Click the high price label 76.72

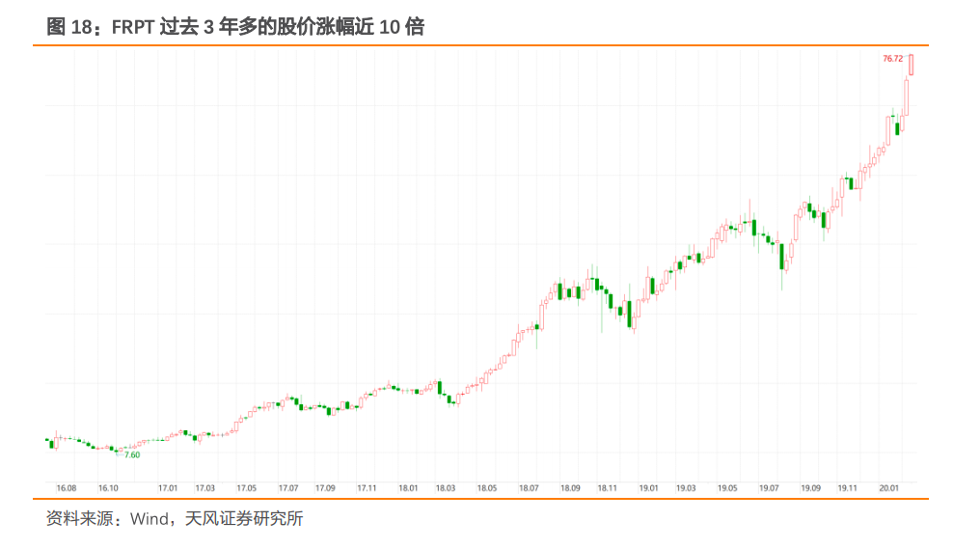coord(892,59)
